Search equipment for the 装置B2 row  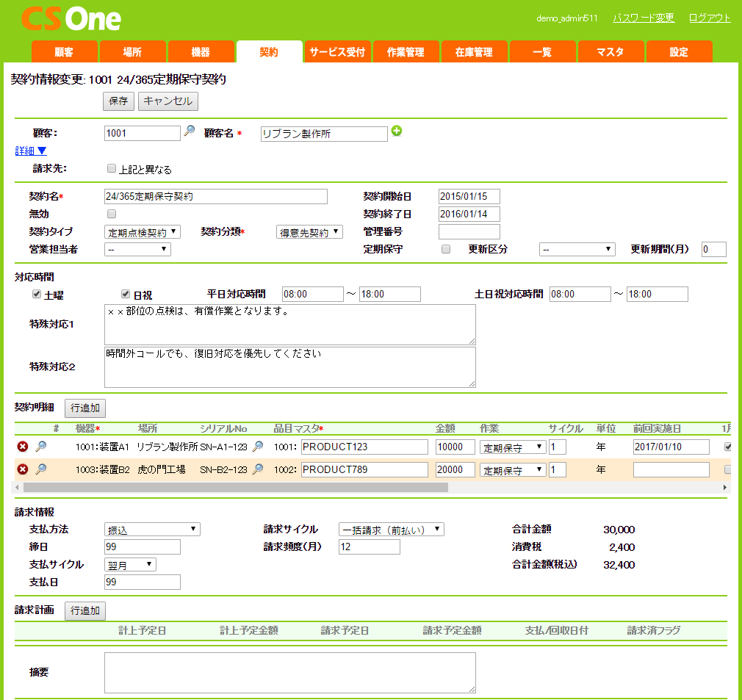pyautogui.click(x=41, y=469)
